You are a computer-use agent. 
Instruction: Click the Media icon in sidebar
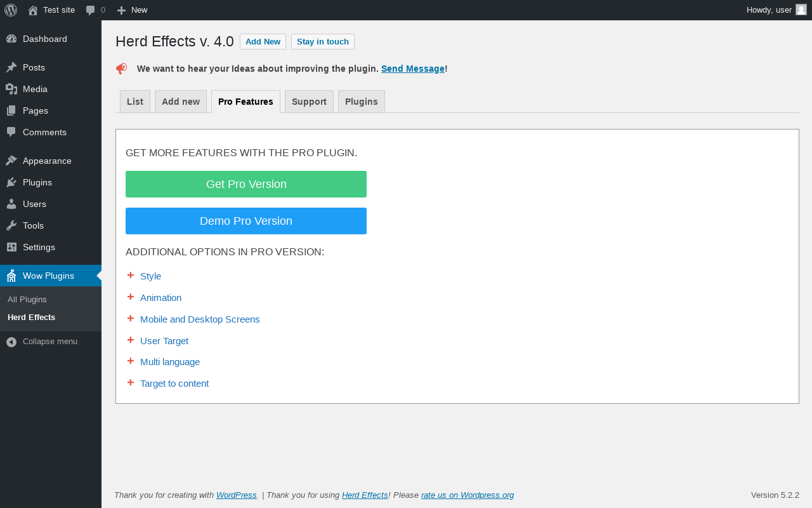[x=11, y=89]
